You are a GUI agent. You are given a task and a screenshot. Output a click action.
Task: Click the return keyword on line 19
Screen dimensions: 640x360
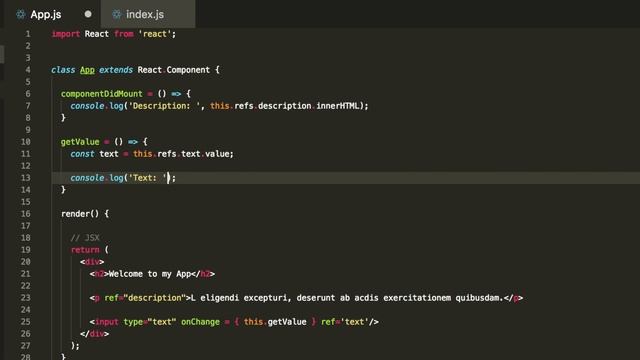[85, 250]
